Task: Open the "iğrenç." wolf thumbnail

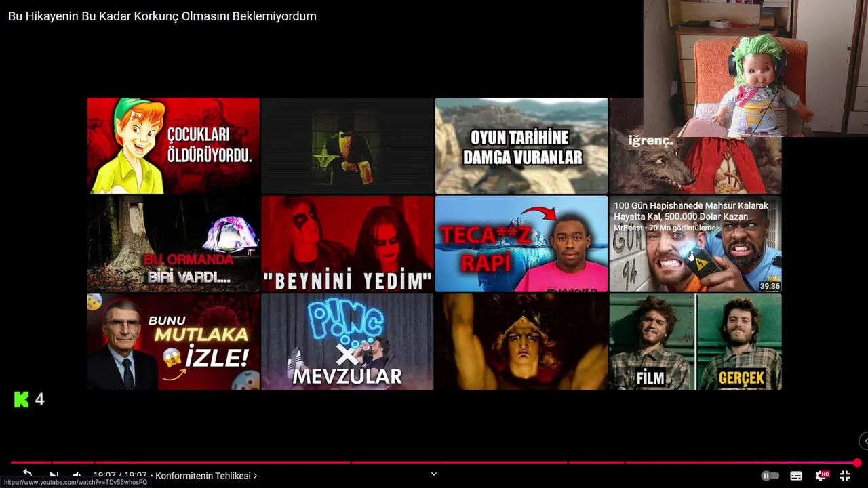Action: click(x=695, y=165)
